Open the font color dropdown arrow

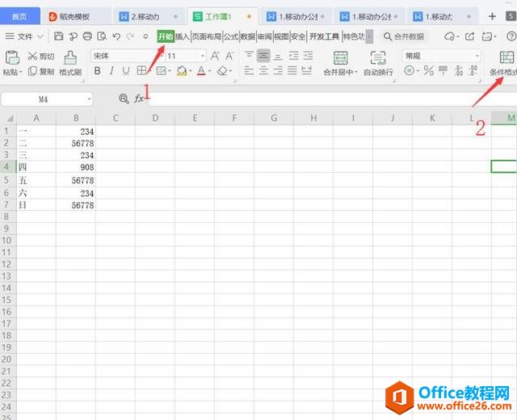pyautogui.click(x=210, y=71)
